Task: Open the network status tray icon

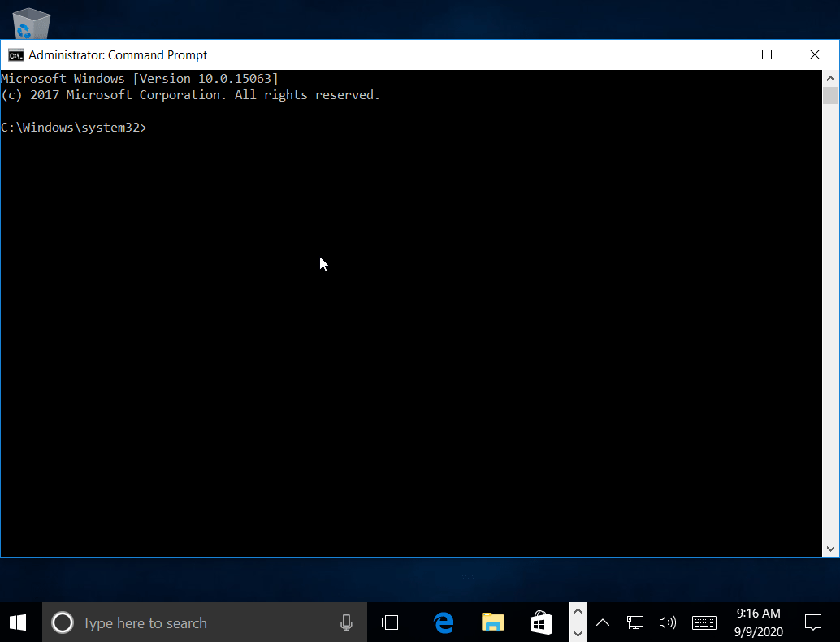Action: (x=634, y=622)
